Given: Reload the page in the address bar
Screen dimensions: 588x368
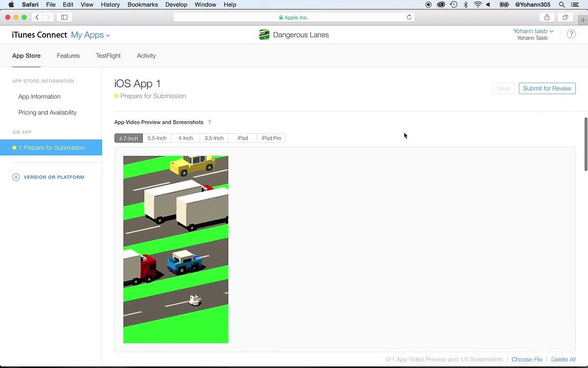Looking at the screenshot, I should [x=409, y=17].
